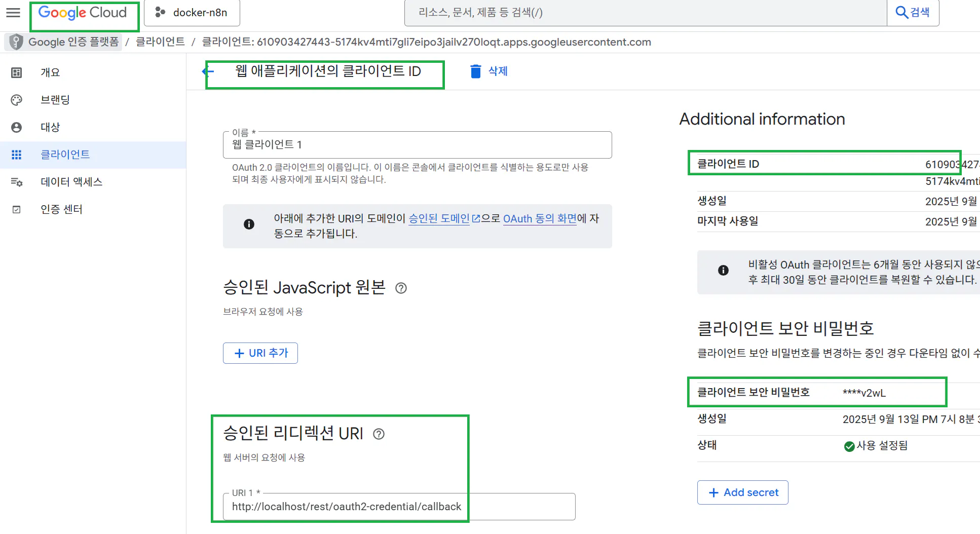The width and height of the screenshot is (980, 534).
Task: Click the info icon in domain notice
Action: pyautogui.click(x=249, y=224)
